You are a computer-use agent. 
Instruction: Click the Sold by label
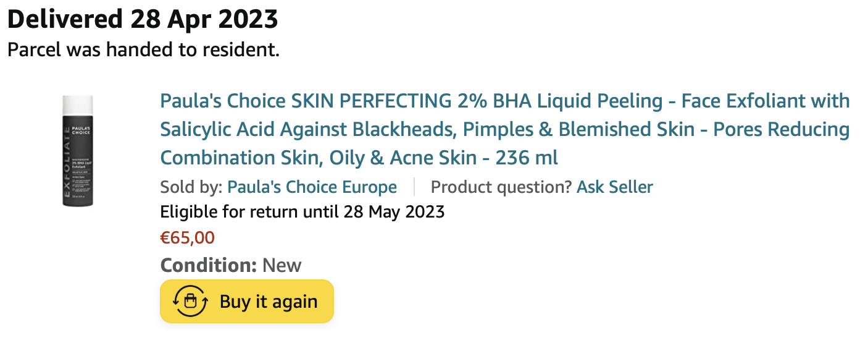tap(191, 187)
